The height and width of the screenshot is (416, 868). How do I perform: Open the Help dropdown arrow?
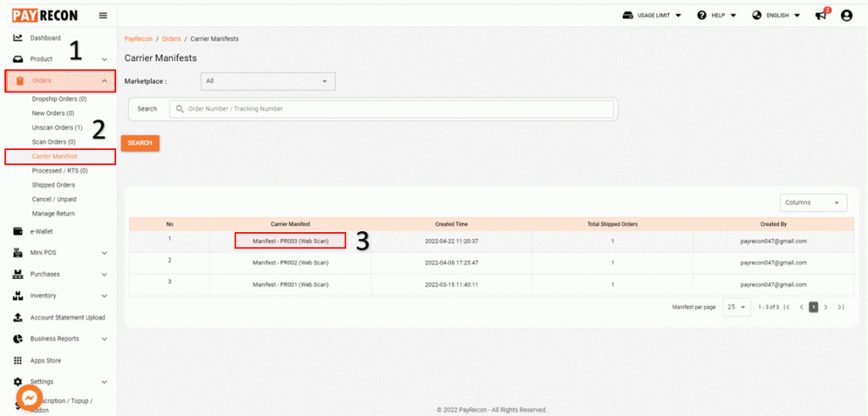pos(733,15)
